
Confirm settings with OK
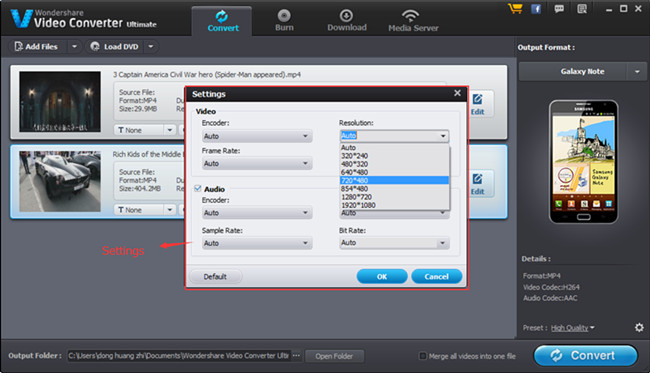[x=382, y=276]
